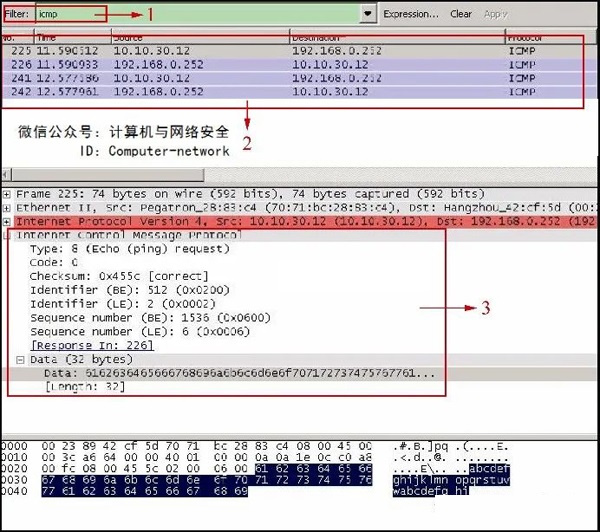600x532 pixels.
Task: Collapse the Data (32 bytes) node
Action: coord(20,360)
